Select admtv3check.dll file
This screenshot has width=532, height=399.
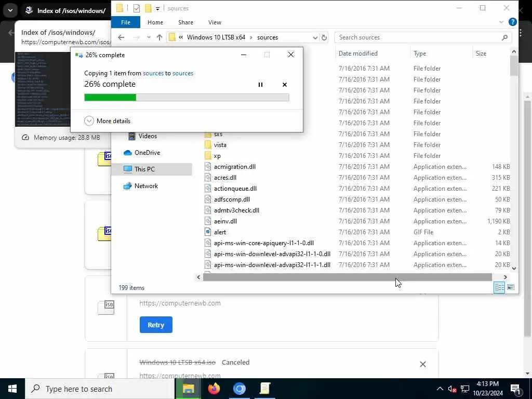point(236,210)
